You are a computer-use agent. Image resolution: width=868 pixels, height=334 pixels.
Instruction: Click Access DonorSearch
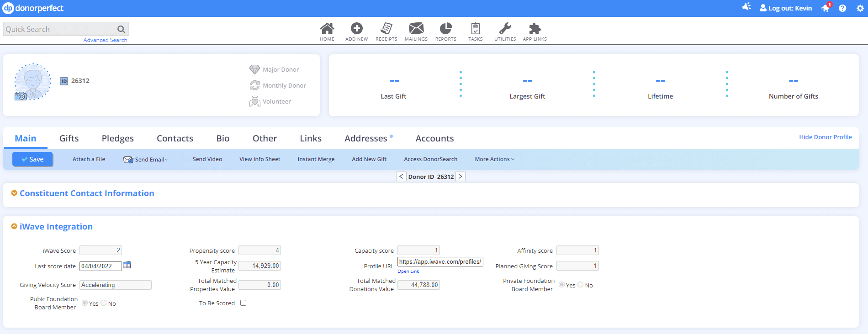pyautogui.click(x=431, y=159)
